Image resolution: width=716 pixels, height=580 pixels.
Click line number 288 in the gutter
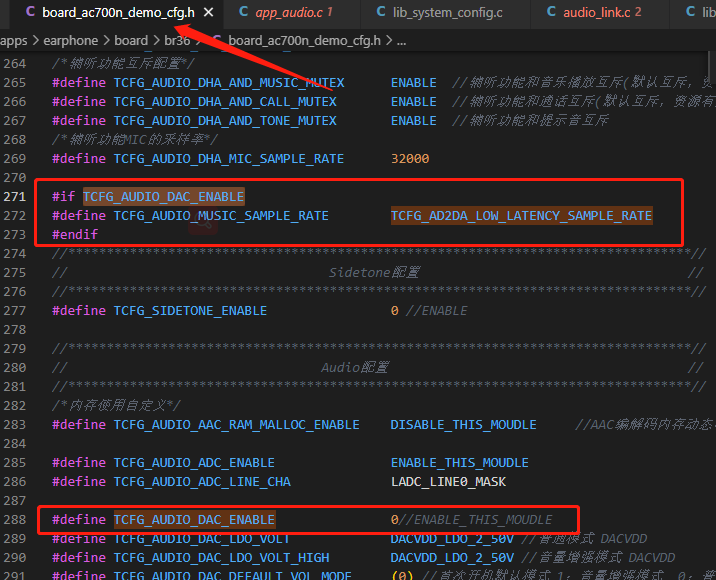pyautogui.click(x=15, y=520)
